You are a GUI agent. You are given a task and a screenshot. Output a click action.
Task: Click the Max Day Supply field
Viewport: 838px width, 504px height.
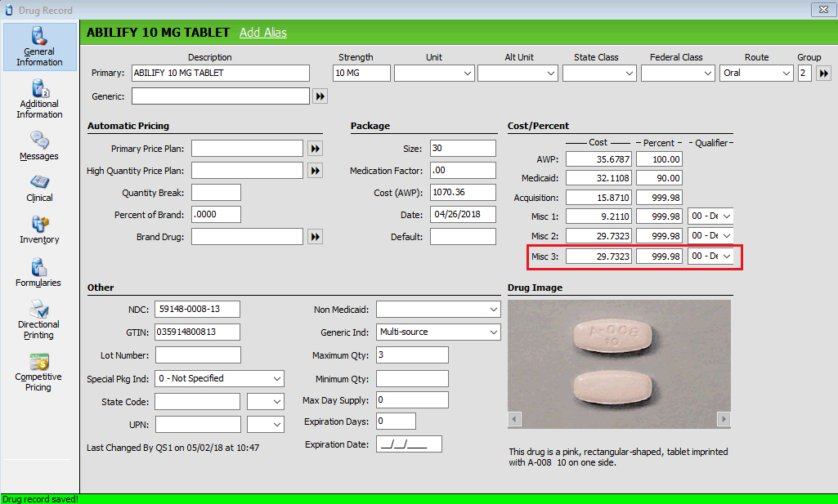[x=412, y=400]
